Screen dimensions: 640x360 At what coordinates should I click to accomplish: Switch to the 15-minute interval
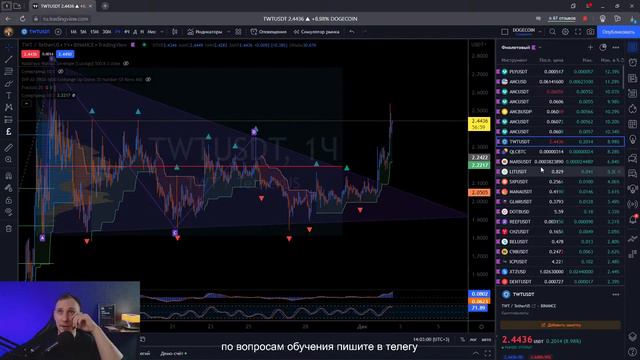[x=94, y=32]
